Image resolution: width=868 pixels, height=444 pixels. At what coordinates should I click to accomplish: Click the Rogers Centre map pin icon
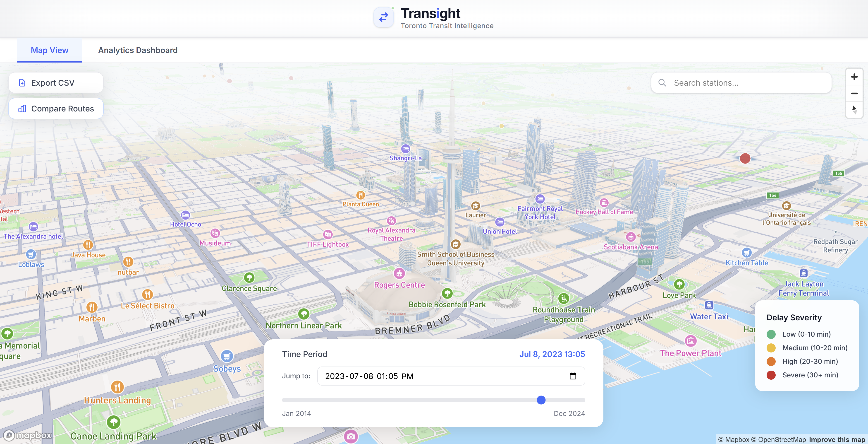[x=399, y=273]
